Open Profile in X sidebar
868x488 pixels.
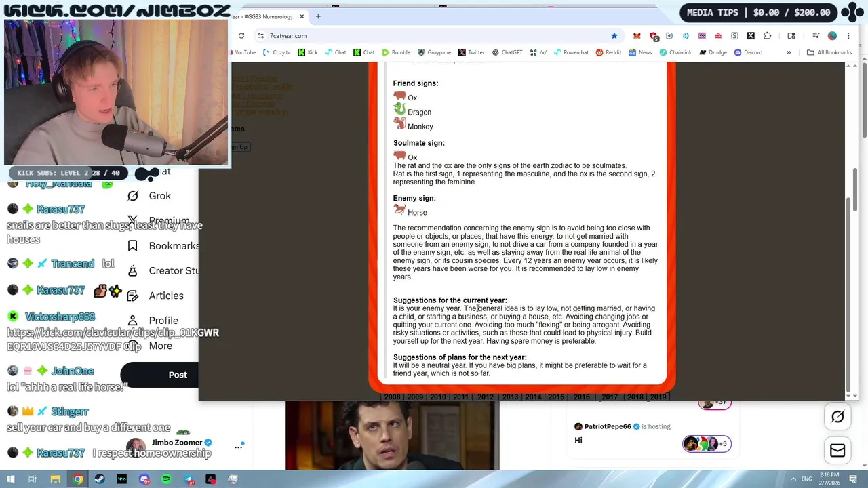tap(153, 321)
